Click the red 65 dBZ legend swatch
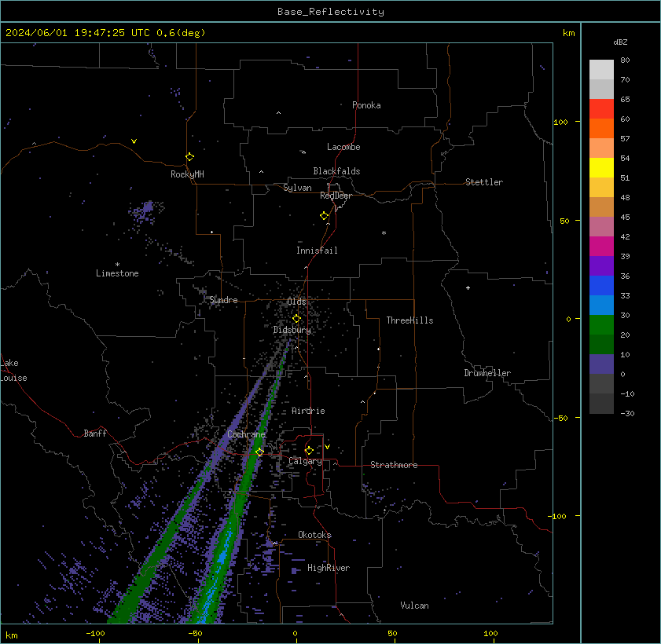This screenshot has width=661, height=644. coord(601,108)
